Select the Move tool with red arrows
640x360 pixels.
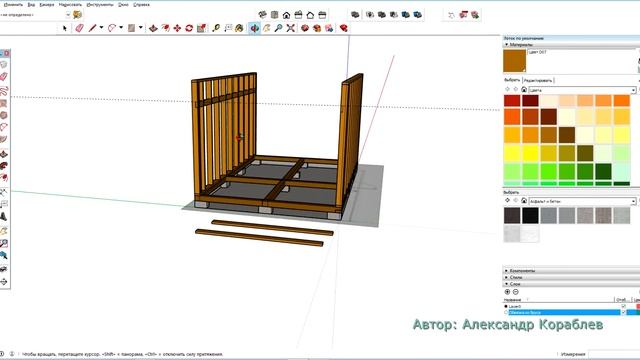coord(177,28)
